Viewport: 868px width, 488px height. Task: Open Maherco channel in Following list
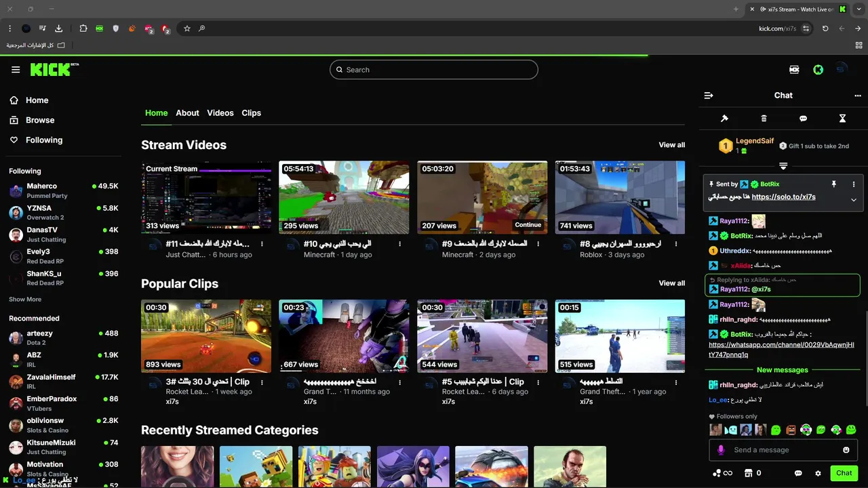pos(63,190)
